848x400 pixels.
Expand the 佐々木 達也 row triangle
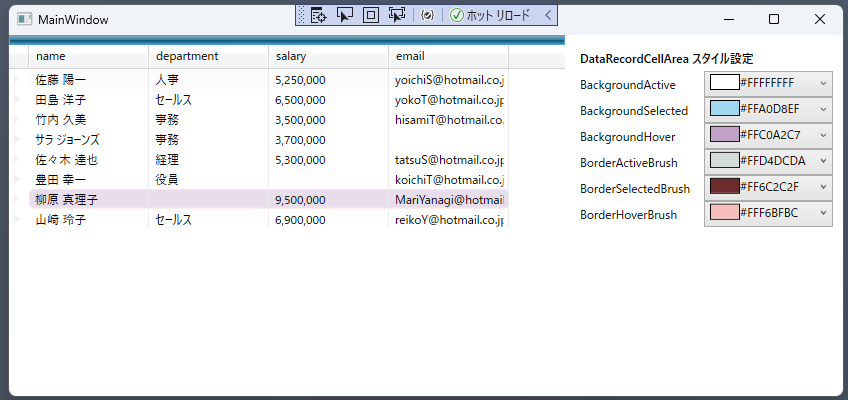16,159
